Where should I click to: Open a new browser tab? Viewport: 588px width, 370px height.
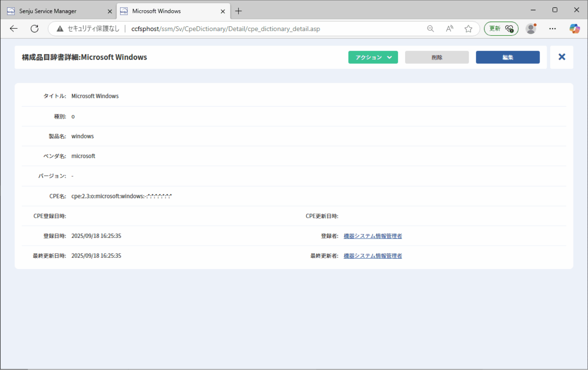239,11
